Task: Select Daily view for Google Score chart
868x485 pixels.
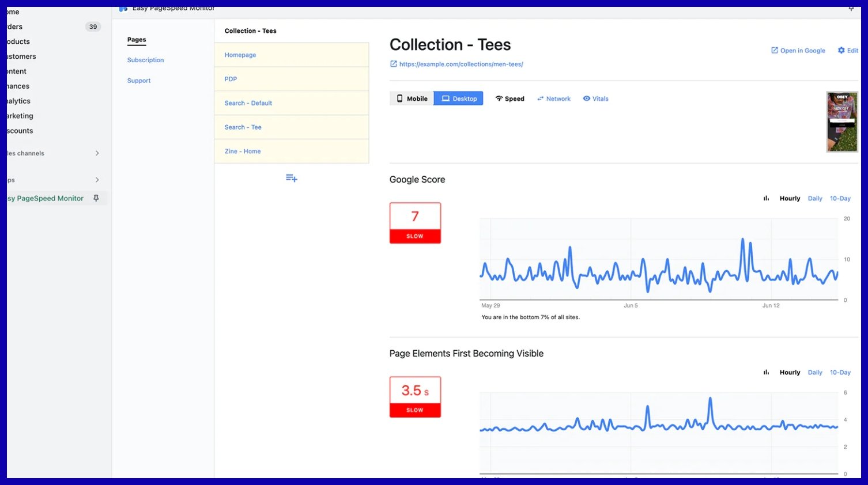Action: pyautogui.click(x=815, y=198)
